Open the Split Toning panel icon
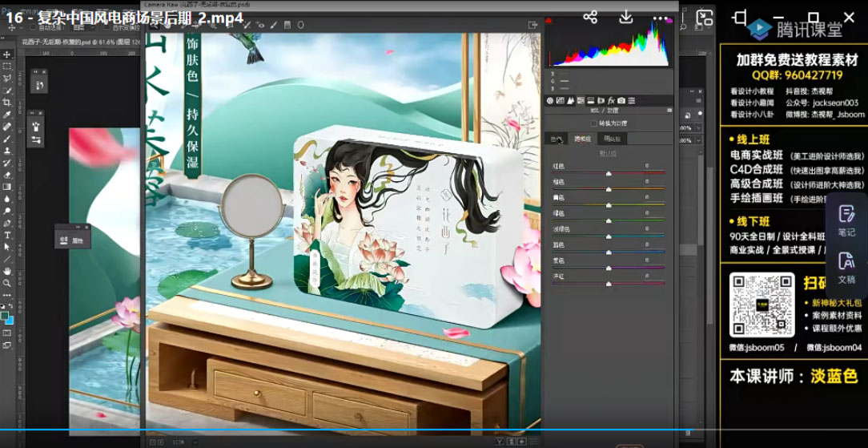 point(591,100)
